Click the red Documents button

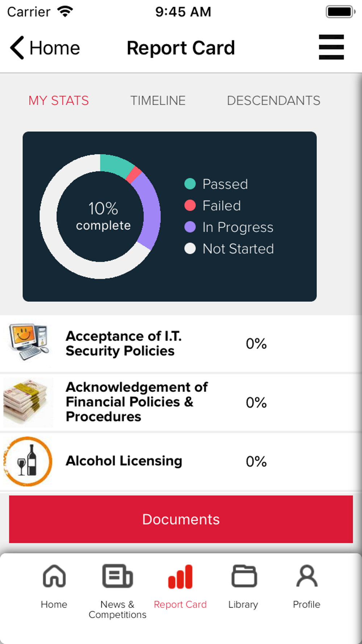click(x=181, y=519)
